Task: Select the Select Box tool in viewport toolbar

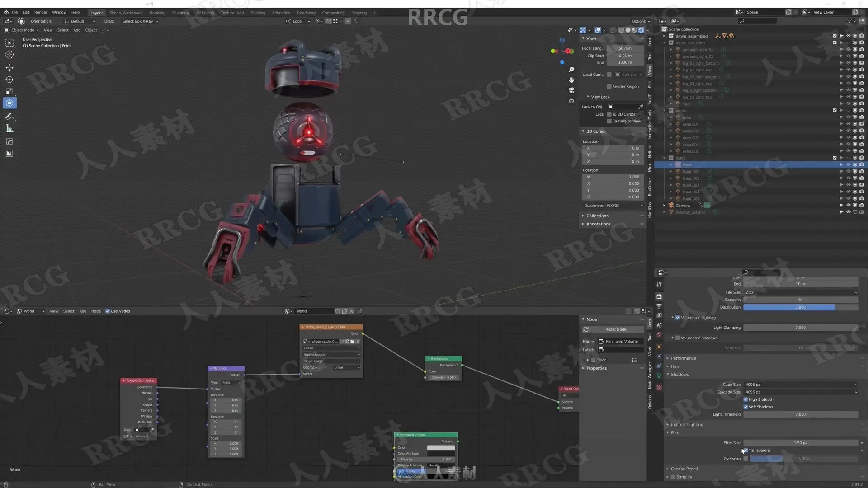Action: point(9,42)
